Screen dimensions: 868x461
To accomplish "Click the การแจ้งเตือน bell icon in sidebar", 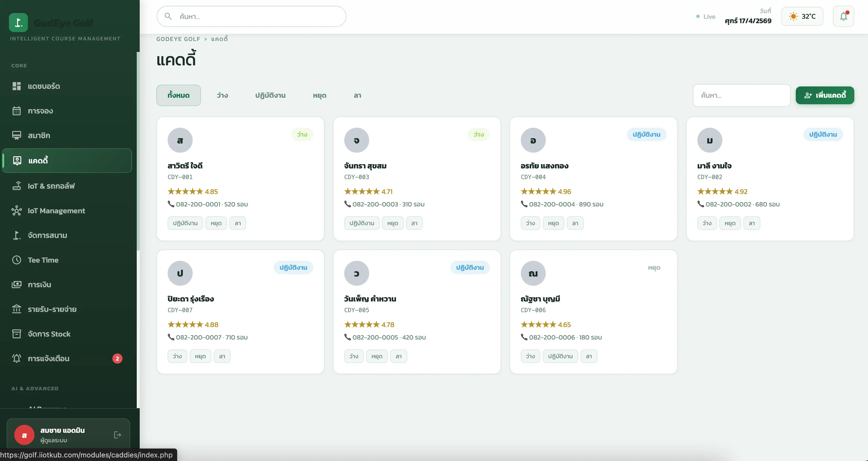I will [x=17, y=358].
